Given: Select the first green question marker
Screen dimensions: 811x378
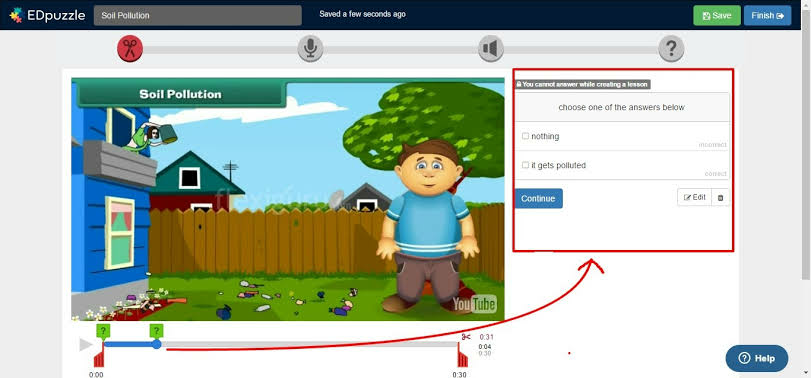Looking at the screenshot, I should [x=103, y=331].
